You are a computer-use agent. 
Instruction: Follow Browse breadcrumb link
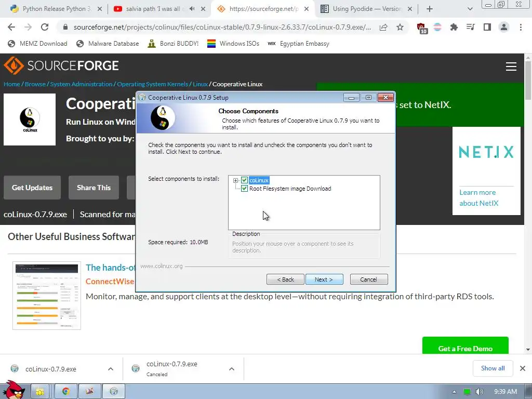click(35, 84)
